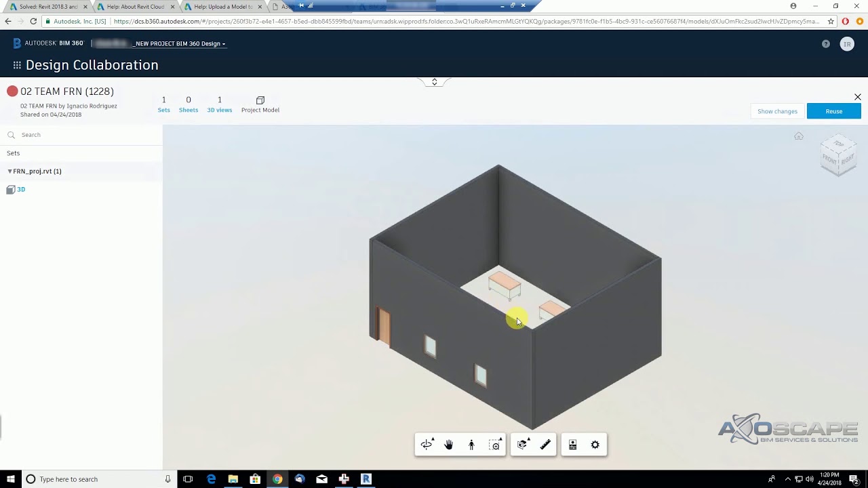The image size is (868, 488).
Task: Select the Orbit tool in viewer toolbar
Action: click(x=427, y=445)
